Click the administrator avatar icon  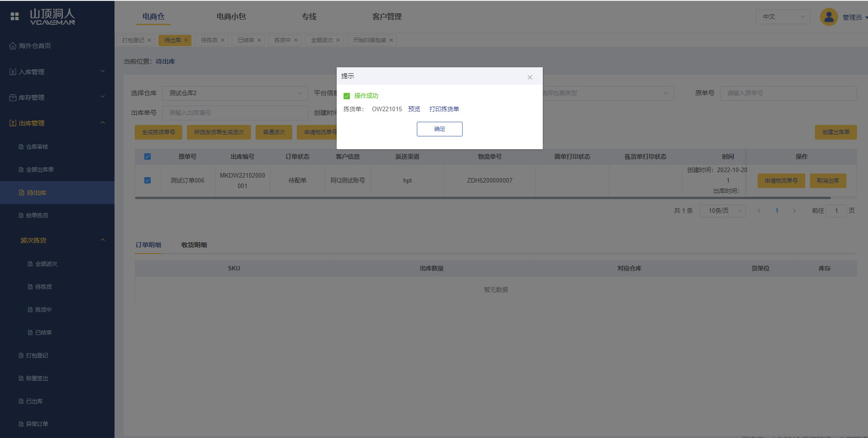tap(828, 17)
